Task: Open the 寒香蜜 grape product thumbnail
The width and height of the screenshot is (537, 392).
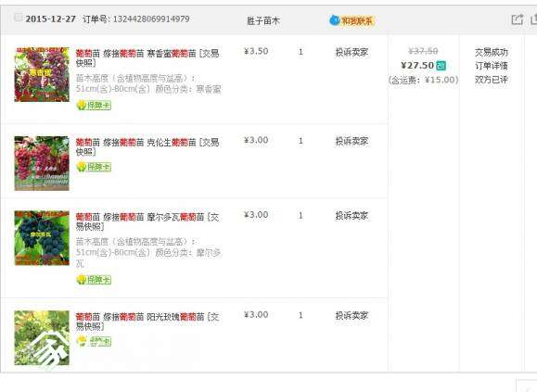Action: [x=42, y=74]
